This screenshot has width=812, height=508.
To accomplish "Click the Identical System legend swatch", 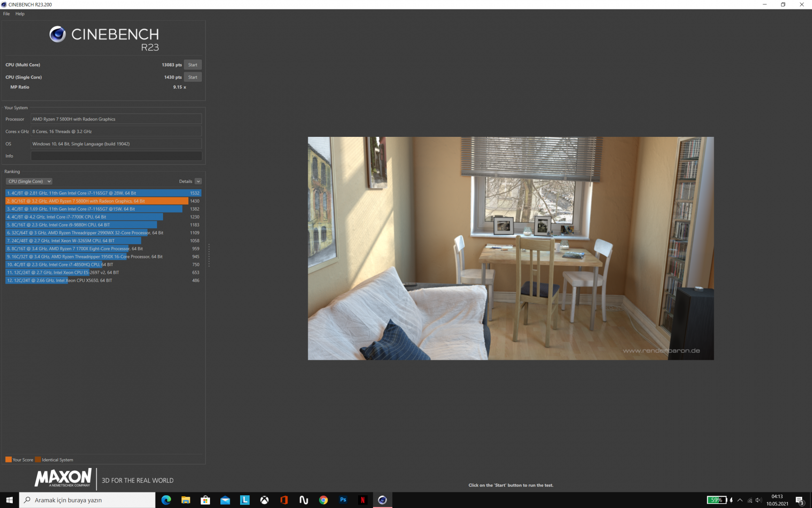I will 38,460.
